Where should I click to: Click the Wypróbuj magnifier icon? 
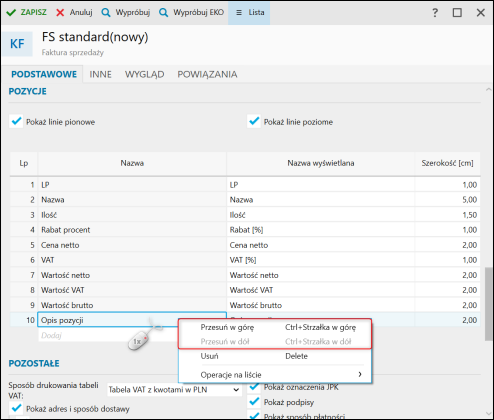[106, 13]
